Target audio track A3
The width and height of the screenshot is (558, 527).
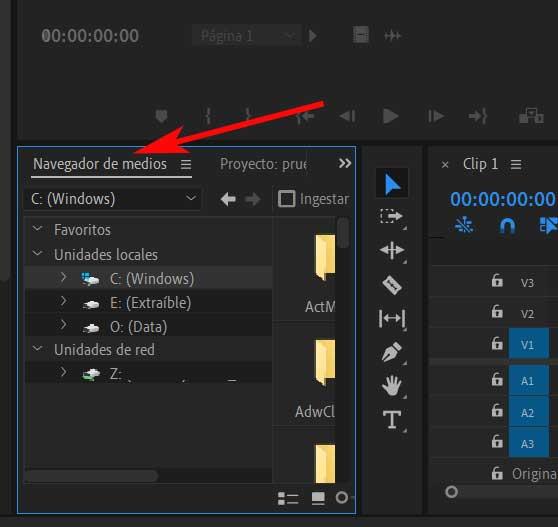point(528,443)
